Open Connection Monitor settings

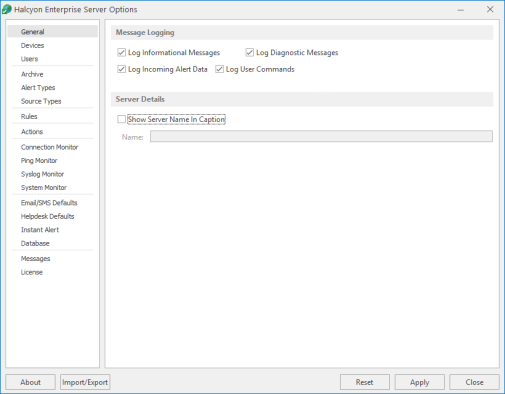click(x=49, y=147)
